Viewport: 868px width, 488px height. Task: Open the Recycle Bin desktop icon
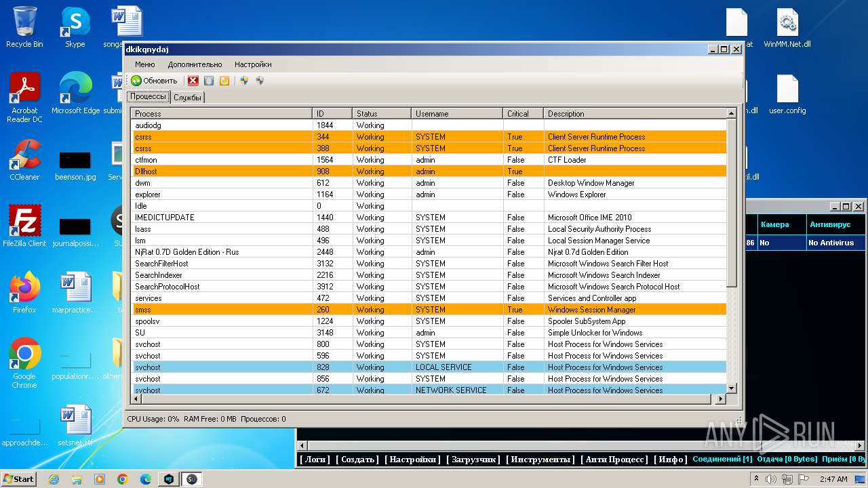pyautogui.click(x=24, y=28)
